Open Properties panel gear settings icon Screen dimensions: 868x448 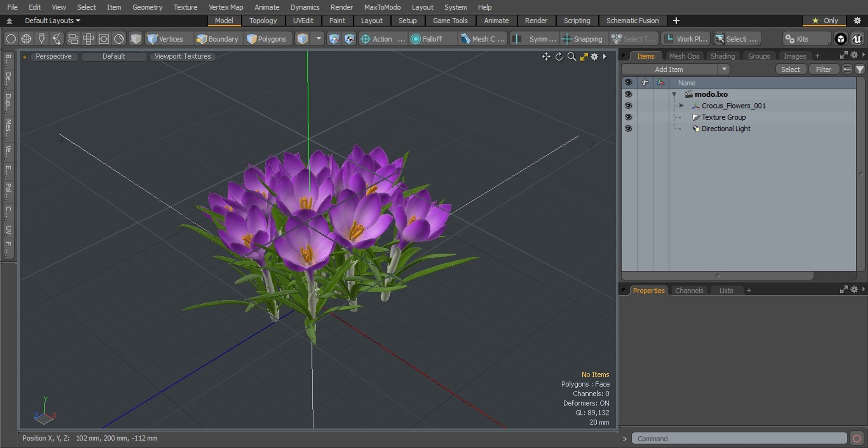click(x=854, y=289)
